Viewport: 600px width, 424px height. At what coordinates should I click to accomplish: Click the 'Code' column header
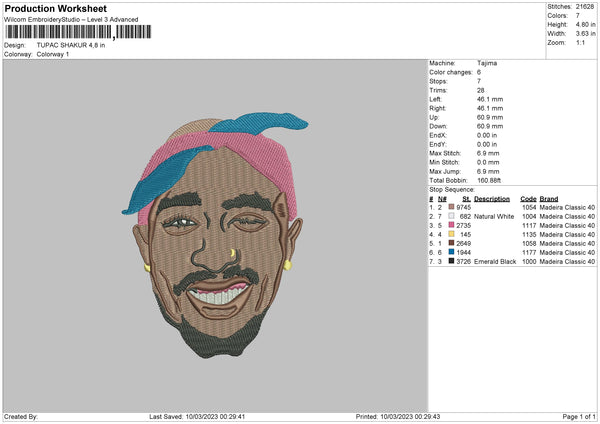(x=528, y=199)
